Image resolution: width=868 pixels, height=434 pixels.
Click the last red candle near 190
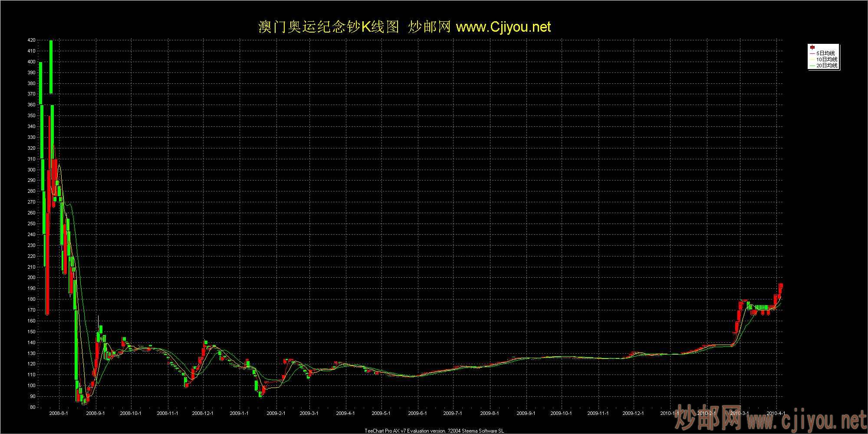click(780, 287)
